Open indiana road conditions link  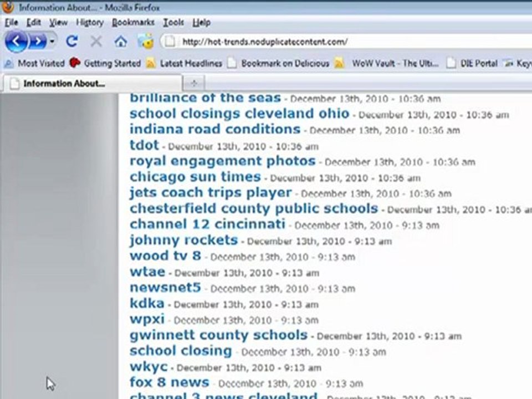[215, 129]
